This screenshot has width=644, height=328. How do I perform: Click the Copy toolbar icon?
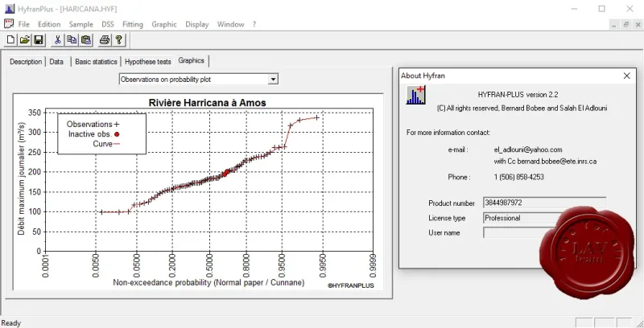point(72,39)
